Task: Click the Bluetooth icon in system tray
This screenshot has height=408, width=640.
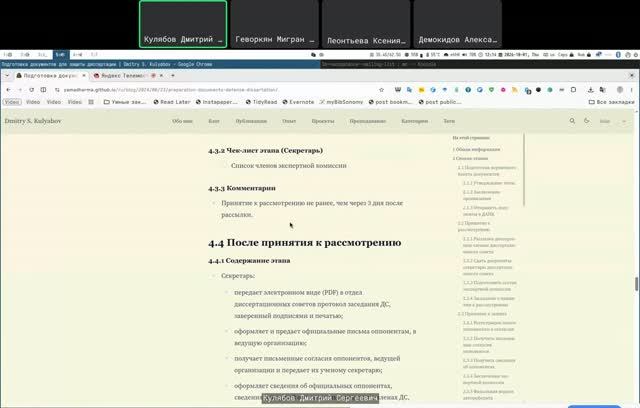Action: tap(618, 54)
